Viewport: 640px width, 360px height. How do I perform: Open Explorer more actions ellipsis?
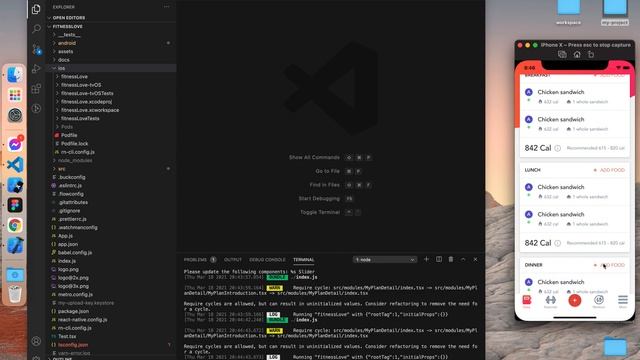pos(167,7)
